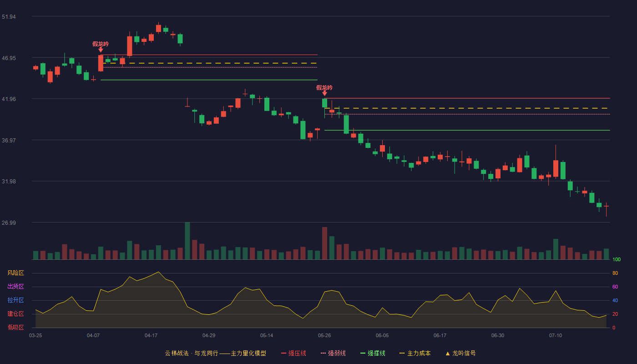Click the tall red volume bar at 05-26
Viewport: 637px width, 364px height.
[324, 243]
